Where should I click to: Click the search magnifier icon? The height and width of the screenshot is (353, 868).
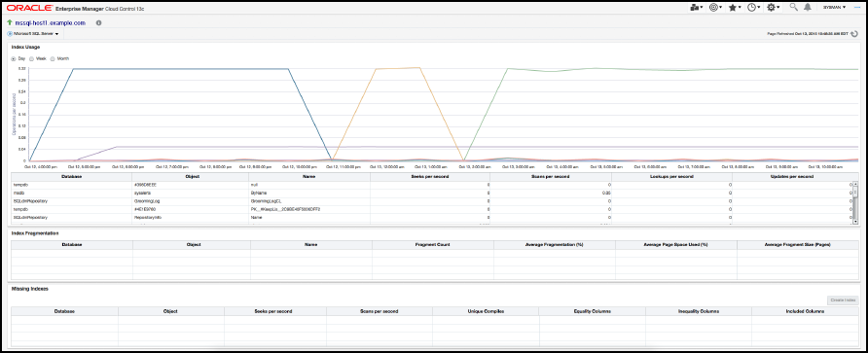click(x=793, y=7)
